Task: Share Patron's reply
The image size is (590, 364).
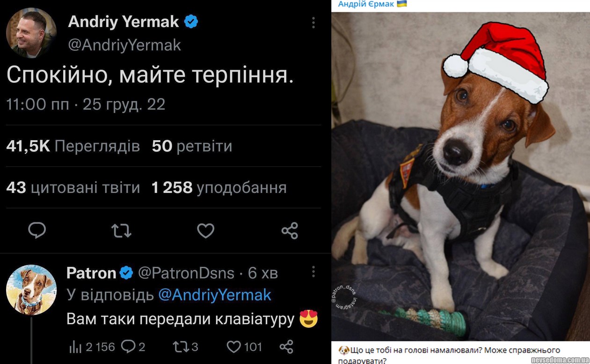Action: 286,347
